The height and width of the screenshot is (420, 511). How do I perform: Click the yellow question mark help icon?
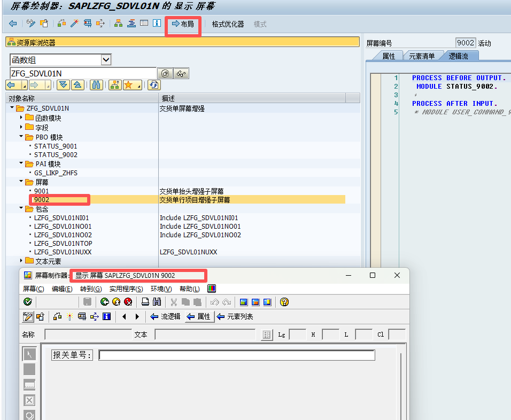coord(284,302)
